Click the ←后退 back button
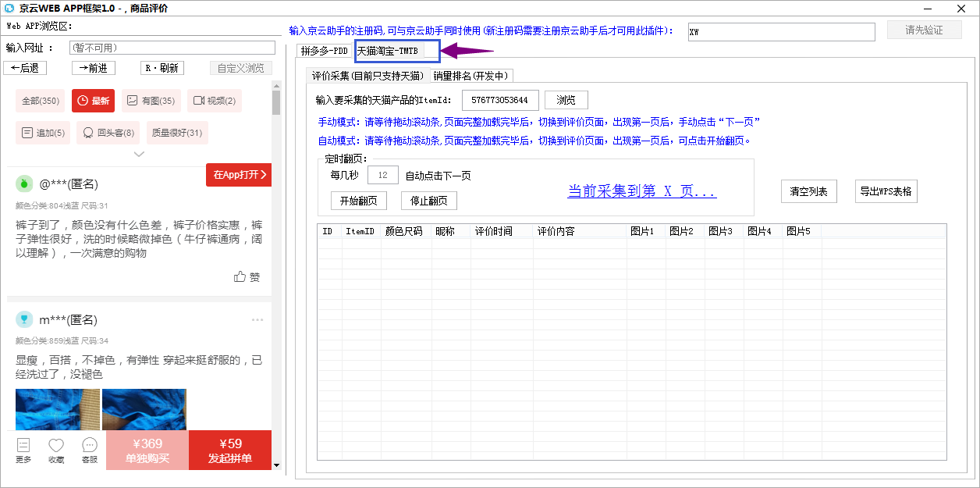This screenshot has width=980, height=488. coord(25,68)
